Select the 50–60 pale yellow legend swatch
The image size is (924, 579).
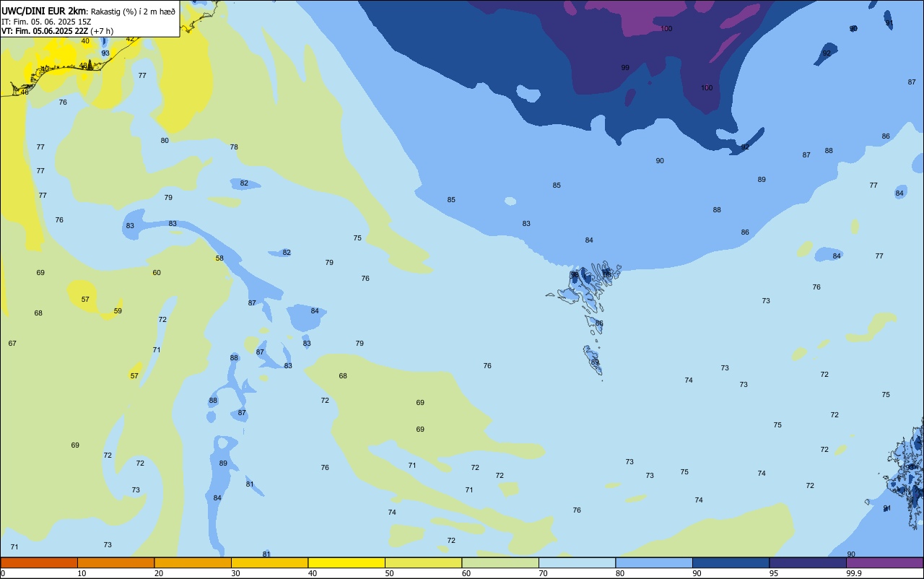[423, 562]
